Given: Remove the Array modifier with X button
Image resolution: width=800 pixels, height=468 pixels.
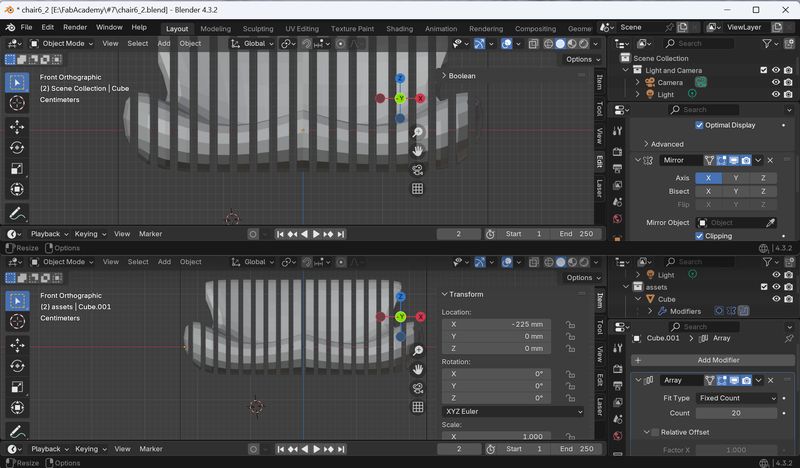Looking at the screenshot, I should 771,380.
